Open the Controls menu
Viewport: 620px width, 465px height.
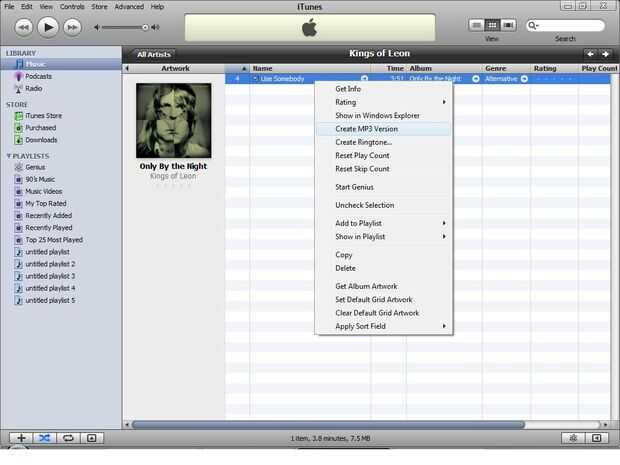pyautogui.click(x=72, y=7)
